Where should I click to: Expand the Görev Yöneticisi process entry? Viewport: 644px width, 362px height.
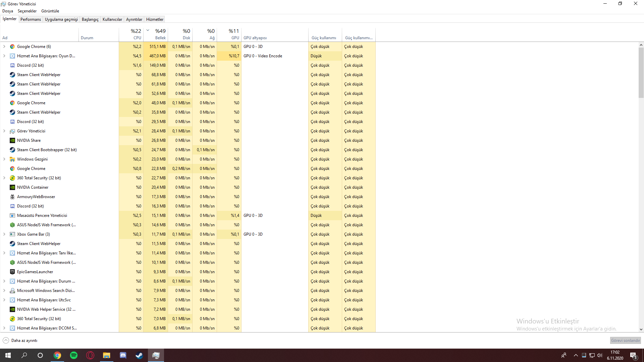point(4,131)
